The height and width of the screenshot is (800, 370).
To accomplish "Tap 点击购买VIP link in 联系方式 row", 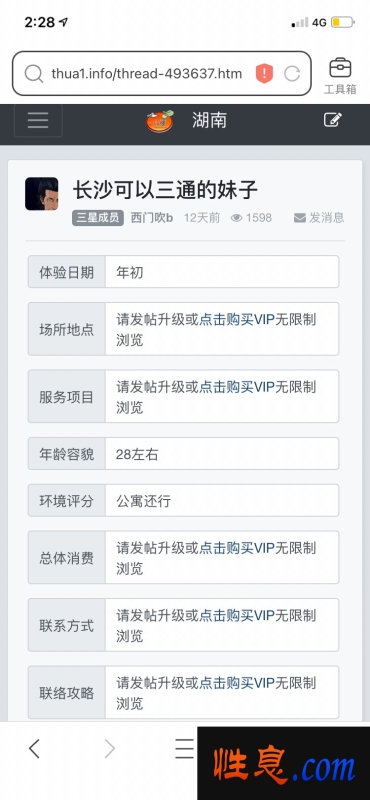I will coord(236,615).
